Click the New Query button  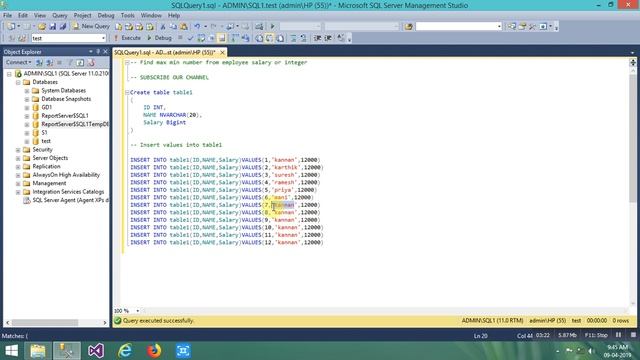(91, 26)
